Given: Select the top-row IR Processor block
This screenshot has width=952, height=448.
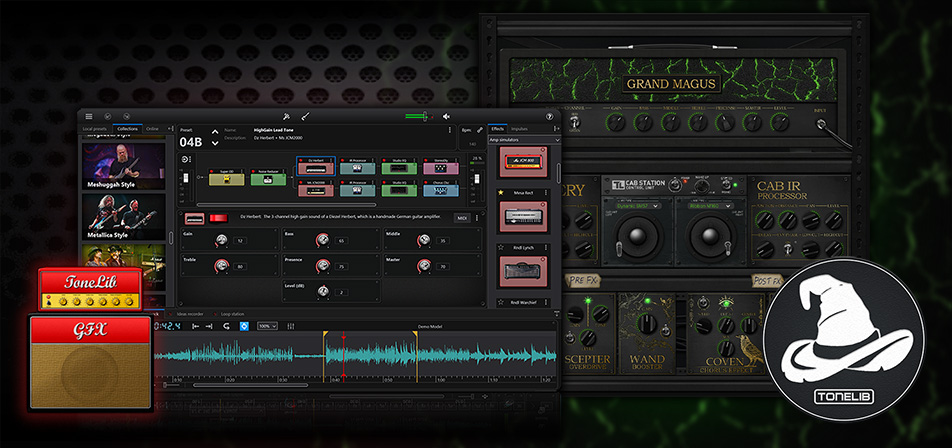Looking at the screenshot, I should (358, 166).
